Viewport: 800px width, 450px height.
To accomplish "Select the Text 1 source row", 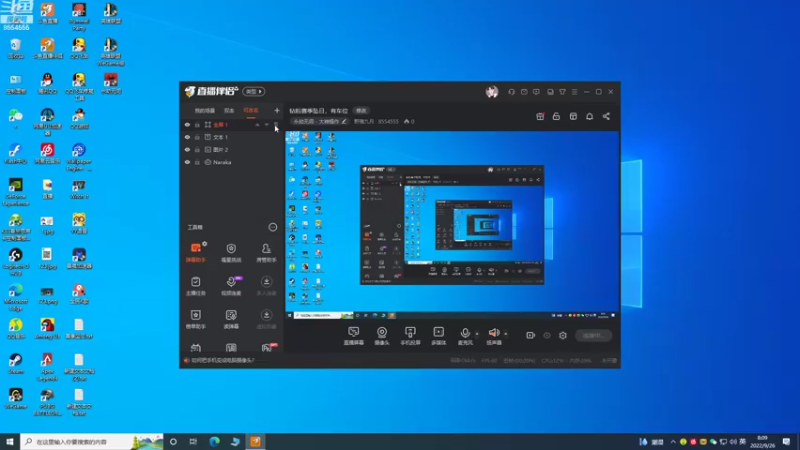I will tap(232, 137).
